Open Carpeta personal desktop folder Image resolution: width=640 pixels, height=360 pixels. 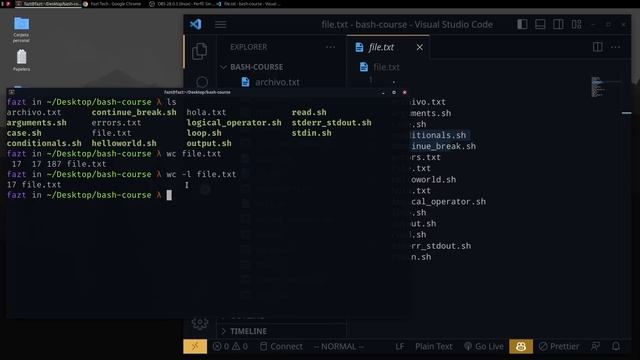tap(21, 29)
